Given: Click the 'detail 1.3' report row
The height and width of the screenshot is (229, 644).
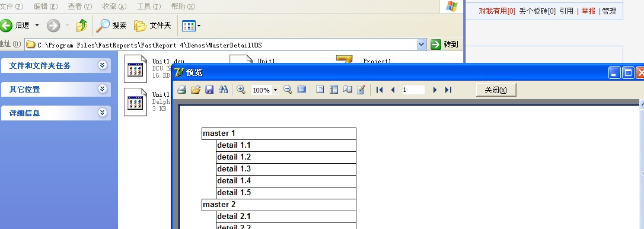Looking at the screenshot, I should click(286, 170).
